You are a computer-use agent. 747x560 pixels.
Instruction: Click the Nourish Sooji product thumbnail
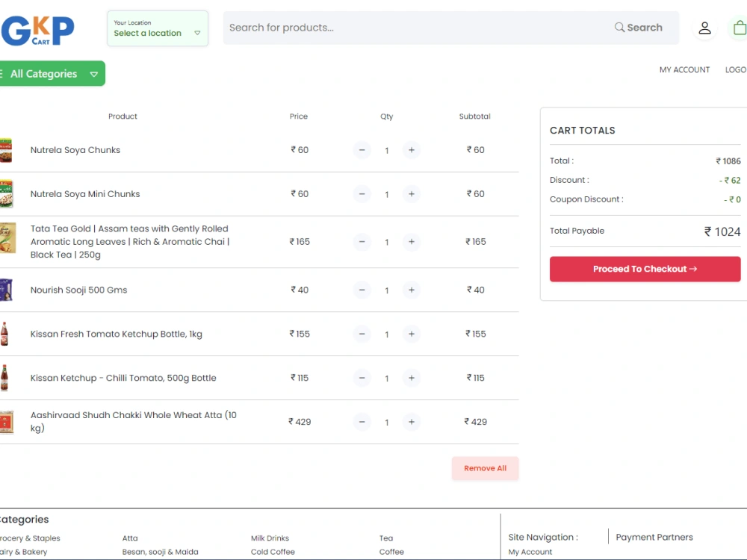click(7, 290)
